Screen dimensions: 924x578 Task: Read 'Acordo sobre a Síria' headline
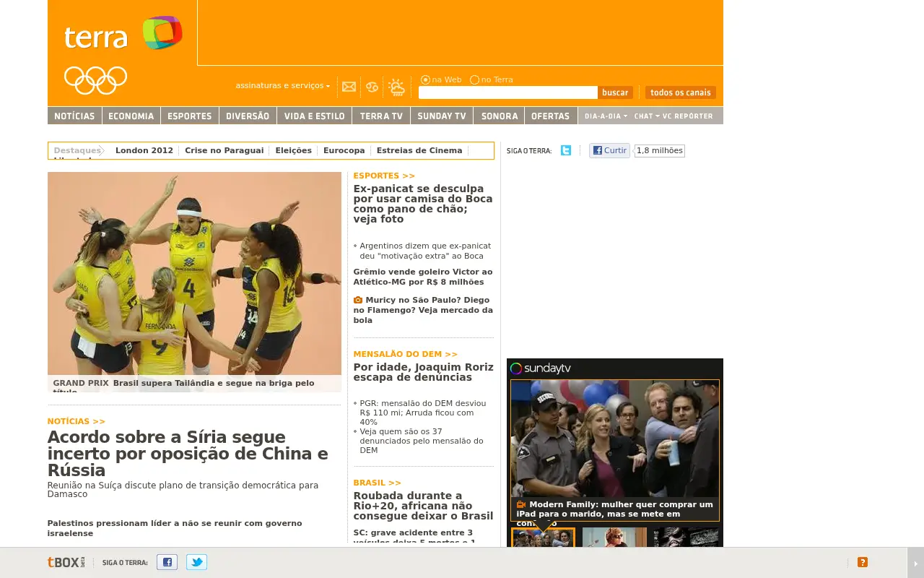(188, 454)
